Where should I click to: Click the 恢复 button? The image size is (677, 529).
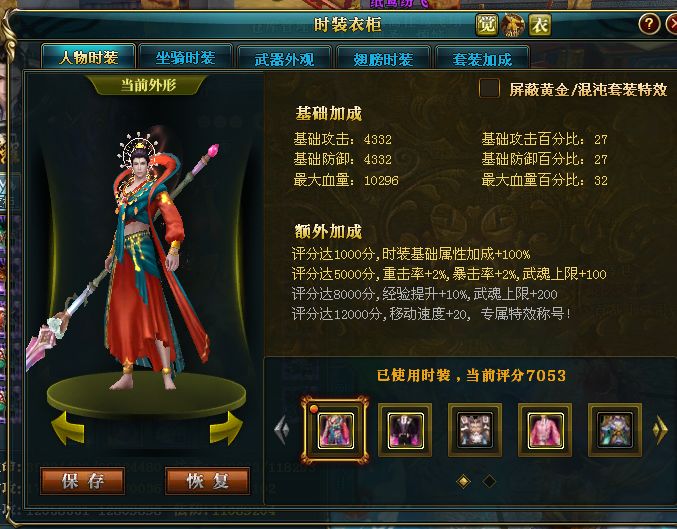click(x=208, y=481)
